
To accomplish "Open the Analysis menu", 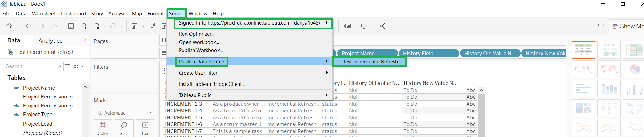I will click(117, 14).
